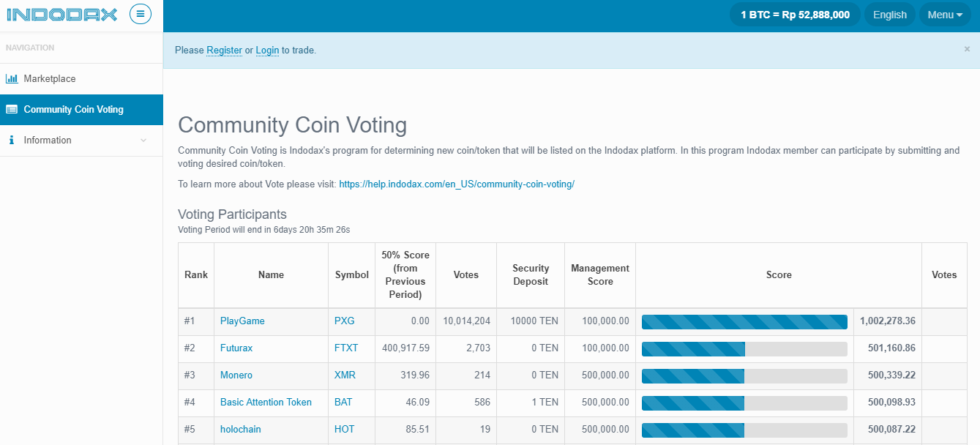
Task: Click the PlayGame score progress bar
Action: click(x=744, y=321)
